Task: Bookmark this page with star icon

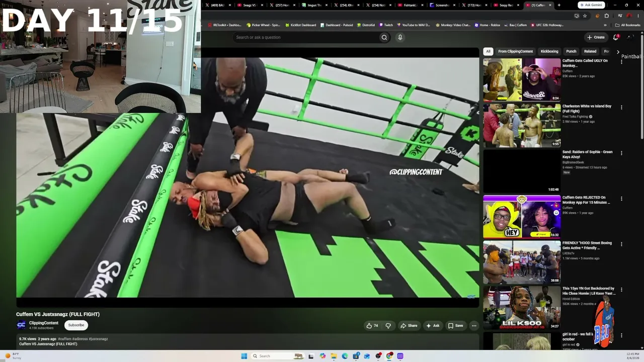Action: (x=585, y=16)
